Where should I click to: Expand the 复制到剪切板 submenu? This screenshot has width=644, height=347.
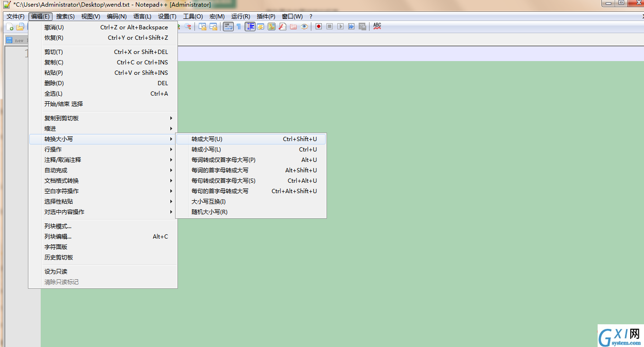(x=103, y=118)
